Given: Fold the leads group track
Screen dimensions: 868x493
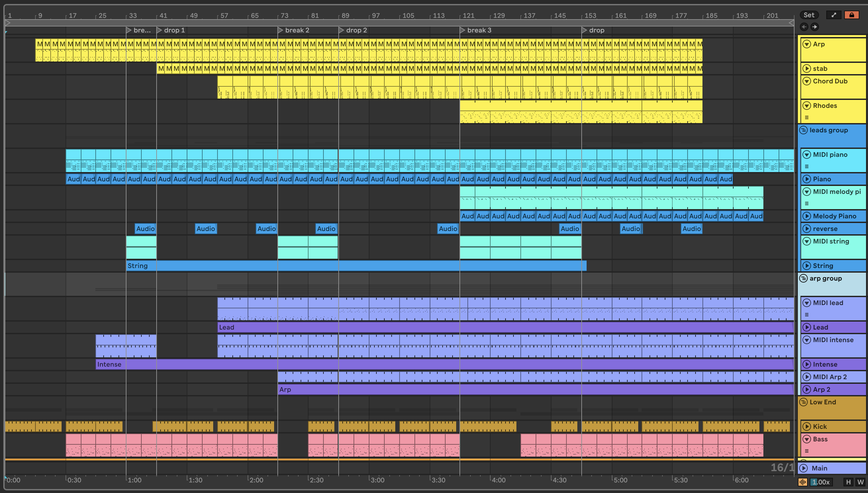Looking at the screenshot, I should point(803,130).
